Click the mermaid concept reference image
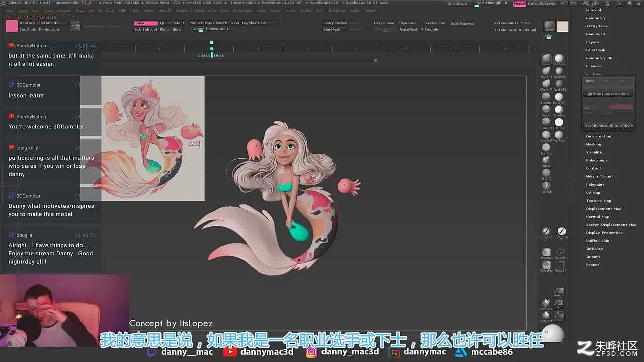This screenshot has height=362, width=644. tap(153, 138)
